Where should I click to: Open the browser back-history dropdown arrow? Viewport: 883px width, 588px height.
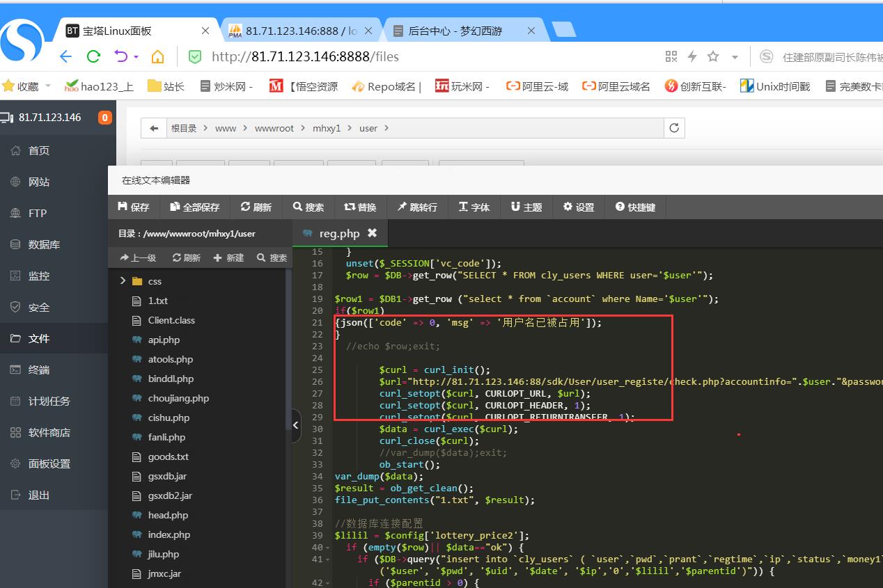tap(136, 57)
